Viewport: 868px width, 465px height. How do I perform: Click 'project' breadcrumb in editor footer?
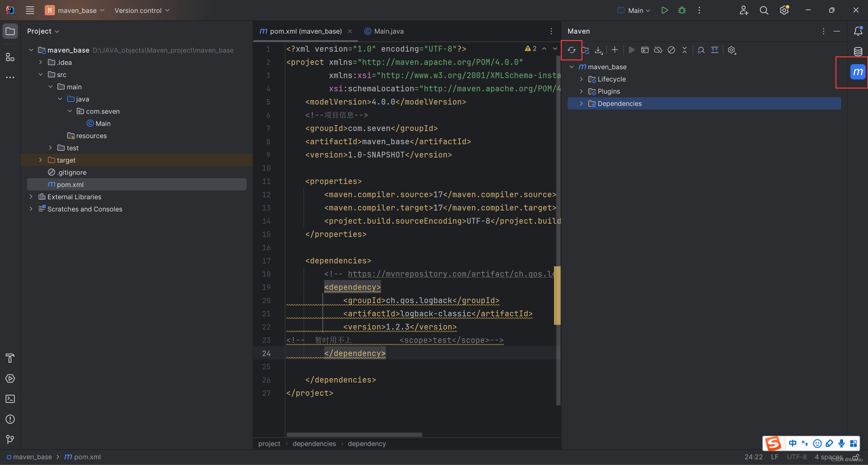(x=269, y=444)
